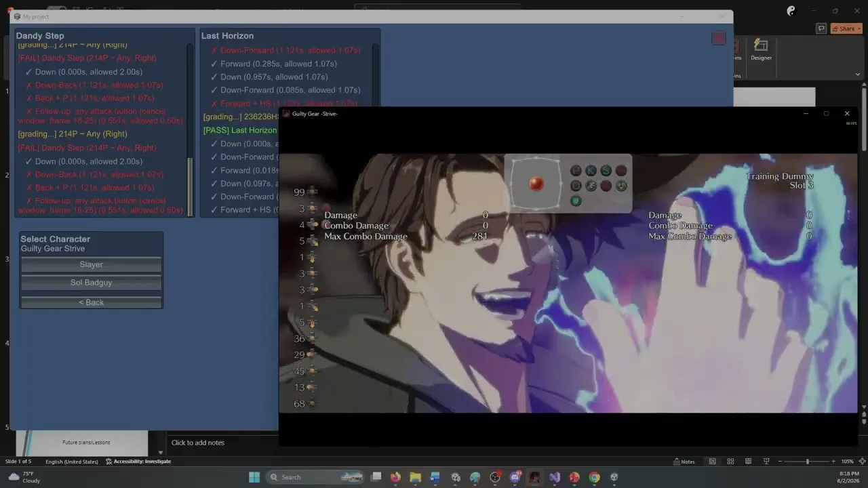This screenshot has width=868, height=488.
Task: Click the 'Last Horizon' panel heading
Action: tap(227, 36)
